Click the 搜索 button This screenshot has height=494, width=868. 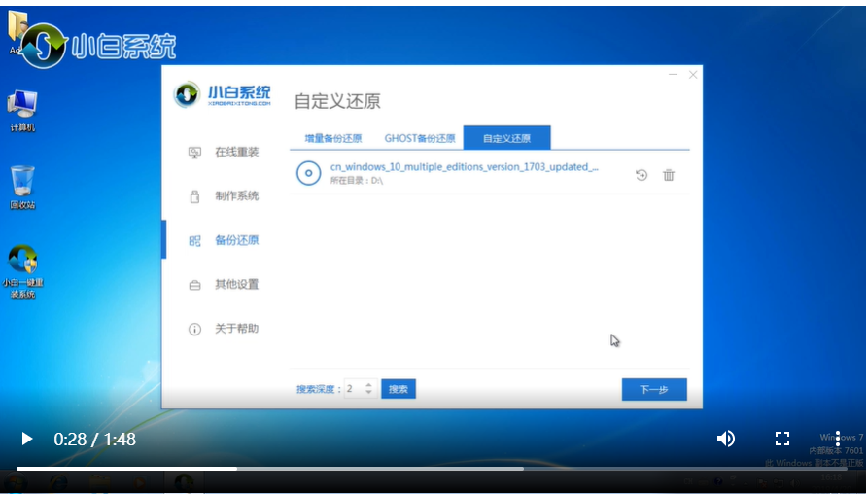tap(399, 389)
